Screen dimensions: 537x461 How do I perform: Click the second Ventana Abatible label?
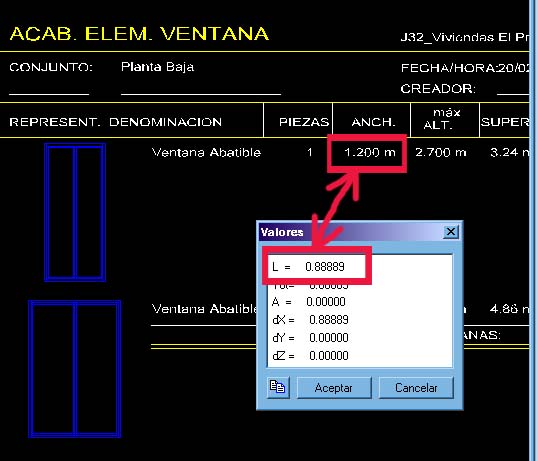(x=204, y=309)
